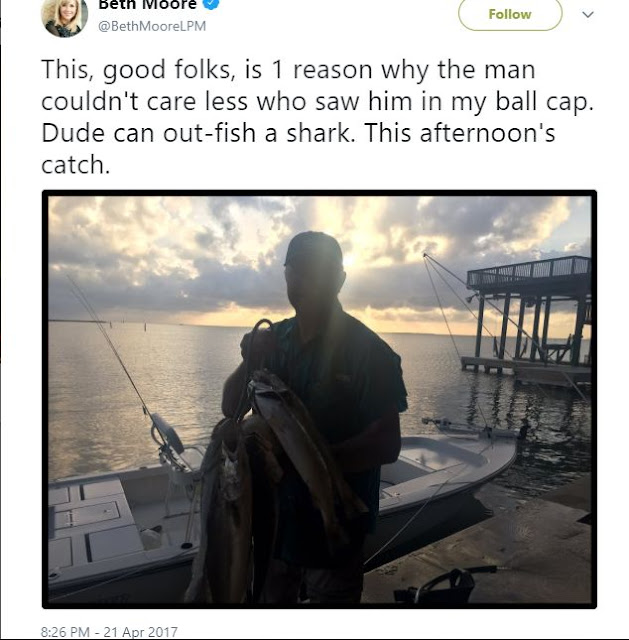Expand the tweet options chevron
629x640 pixels.
[x=587, y=15]
